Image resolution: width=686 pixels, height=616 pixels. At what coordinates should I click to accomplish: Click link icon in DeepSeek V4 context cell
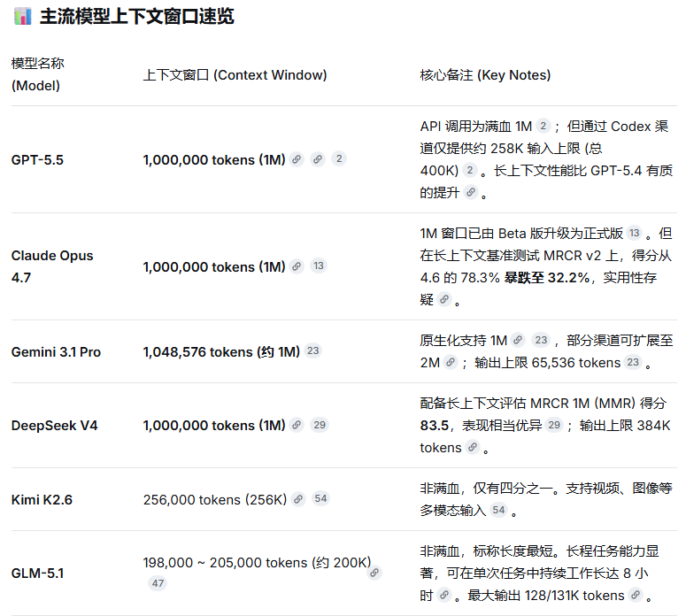point(297,425)
